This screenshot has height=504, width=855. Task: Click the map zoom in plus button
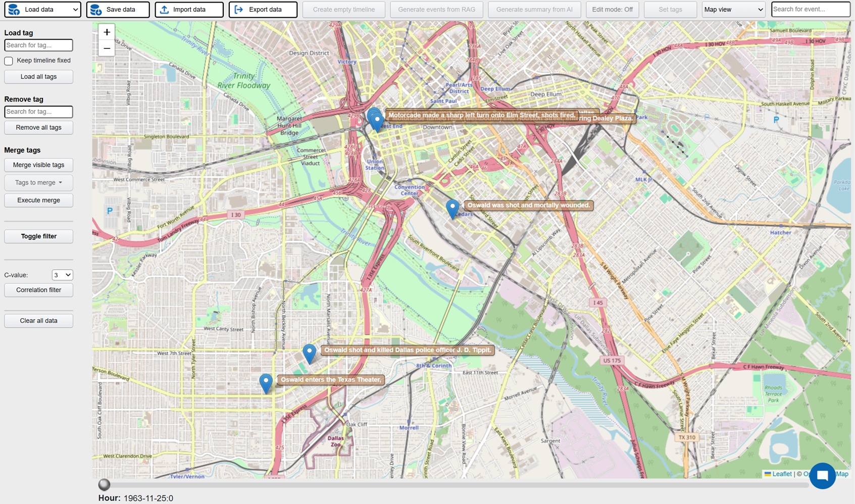tap(107, 32)
